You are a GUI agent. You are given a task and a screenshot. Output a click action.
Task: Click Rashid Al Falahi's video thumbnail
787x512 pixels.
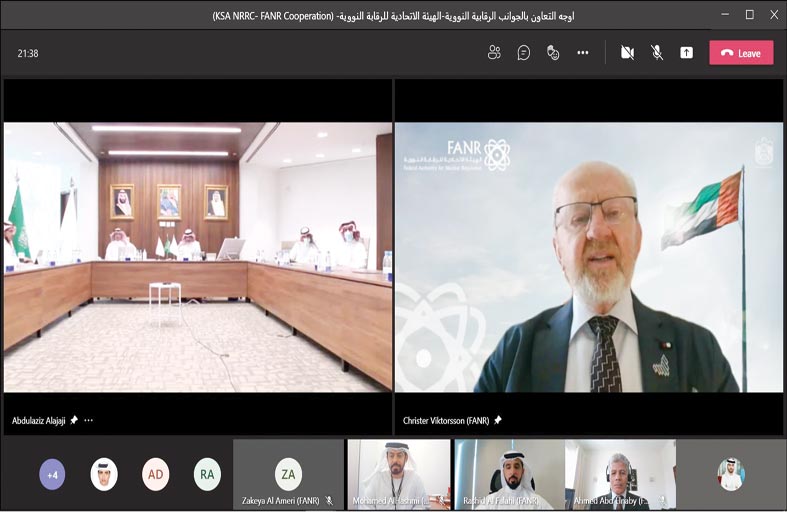point(509,474)
